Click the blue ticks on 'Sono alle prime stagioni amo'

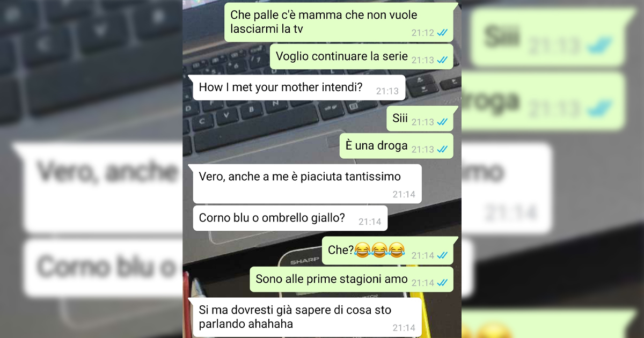click(x=443, y=283)
